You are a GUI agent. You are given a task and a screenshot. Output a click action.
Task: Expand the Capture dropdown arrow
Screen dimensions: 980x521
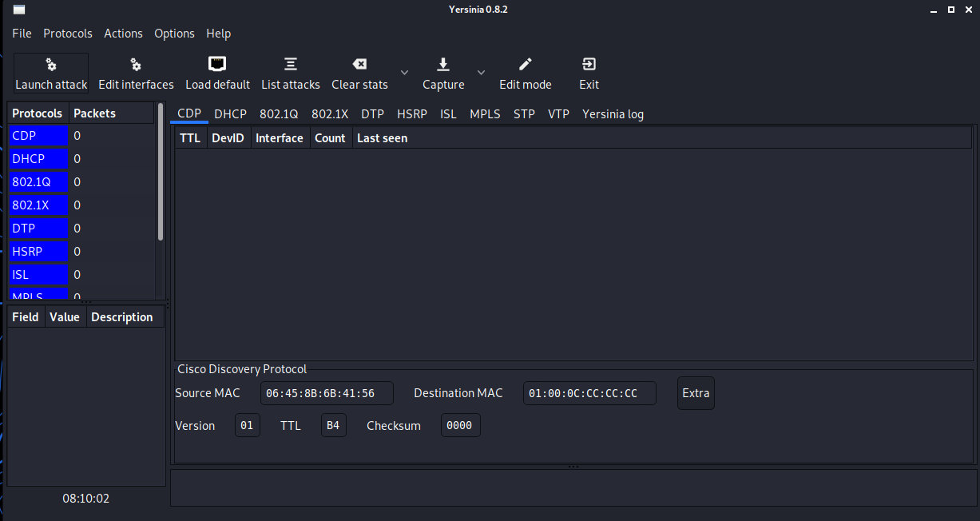481,73
